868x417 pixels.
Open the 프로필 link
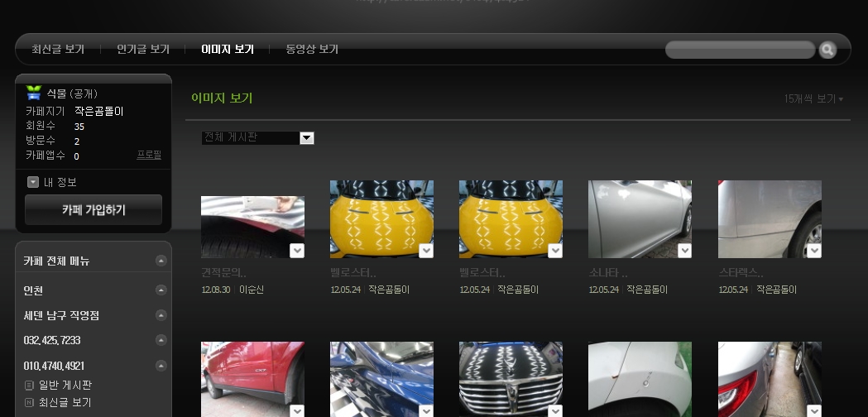coord(149,156)
